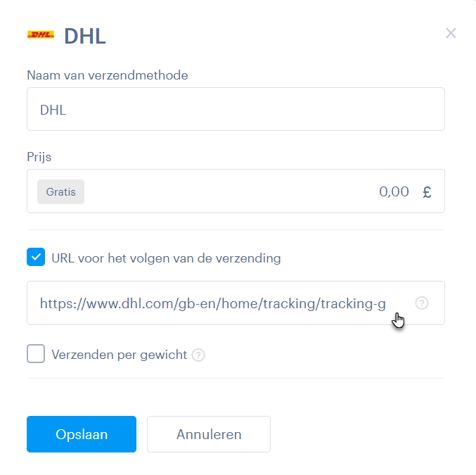Click empty area of Prijs field
The width and height of the screenshot is (476, 475).
click(x=231, y=191)
